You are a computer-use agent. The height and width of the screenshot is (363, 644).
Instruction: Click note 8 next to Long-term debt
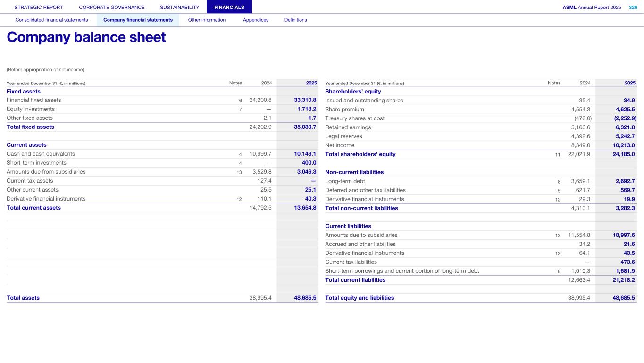[x=559, y=182]
